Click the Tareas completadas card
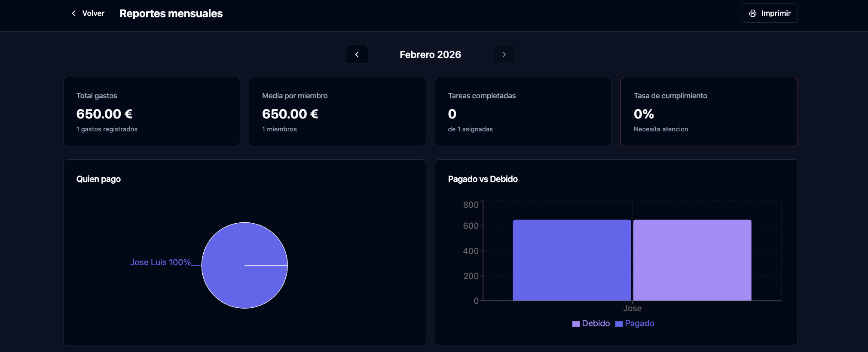Image resolution: width=868 pixels, height=352 pixels. tap(523, 112)
